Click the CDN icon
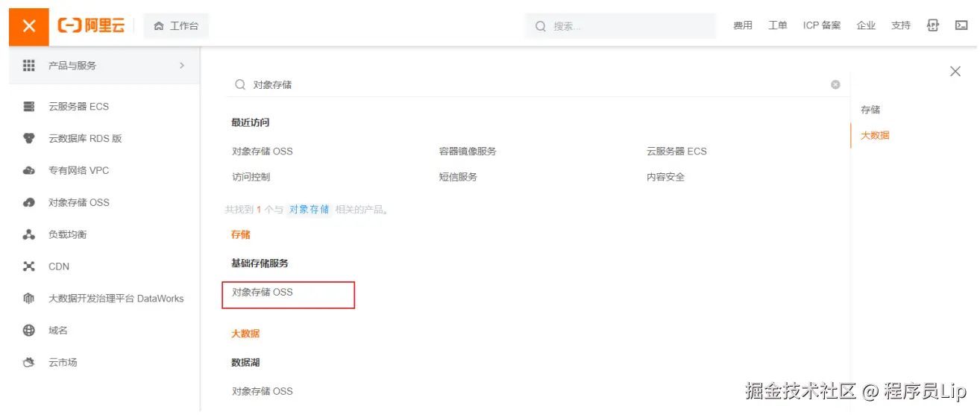The image size is (980, 415). tap(29, 266)
